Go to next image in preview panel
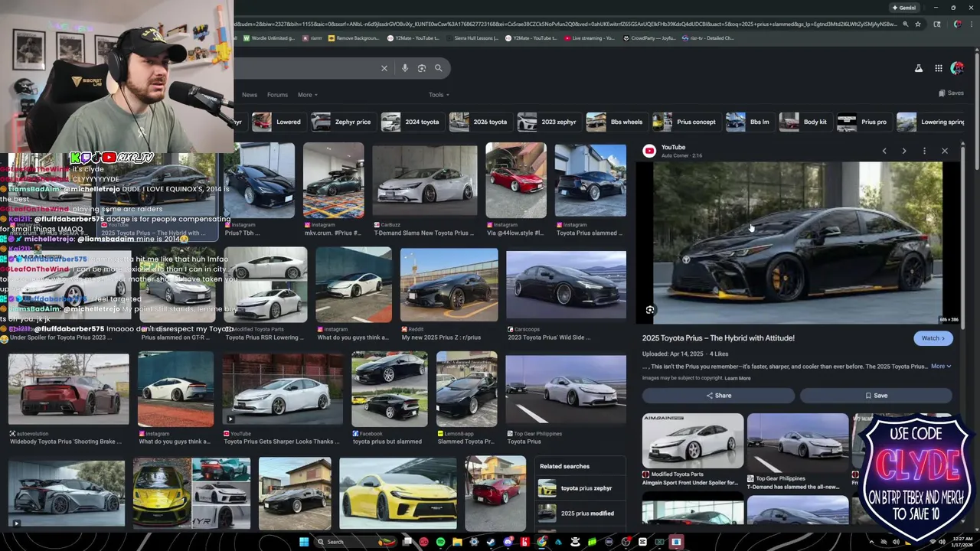The image size is (980, 551). [904, 151]
